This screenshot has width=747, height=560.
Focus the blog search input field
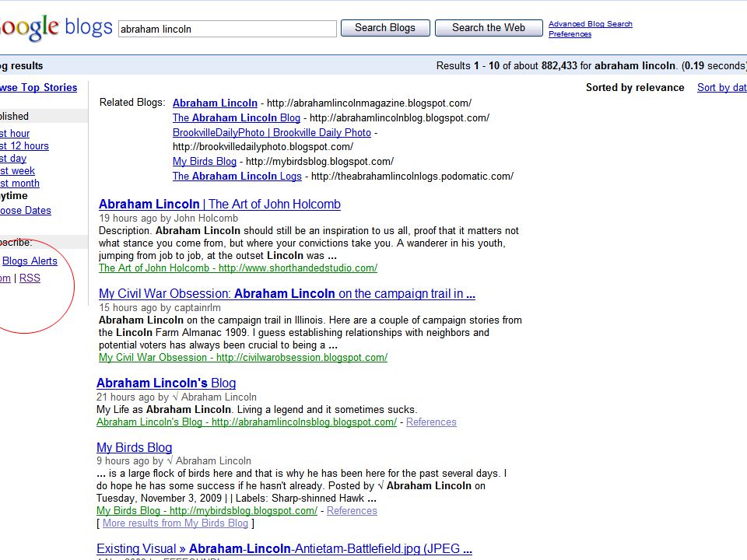pyautogui.click(x=227, y=29)
